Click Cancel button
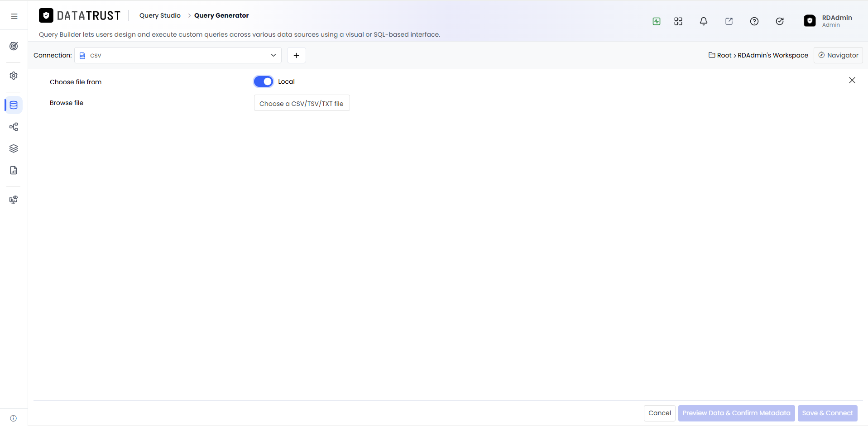The image size is (868, 426). tap(660, 413)
